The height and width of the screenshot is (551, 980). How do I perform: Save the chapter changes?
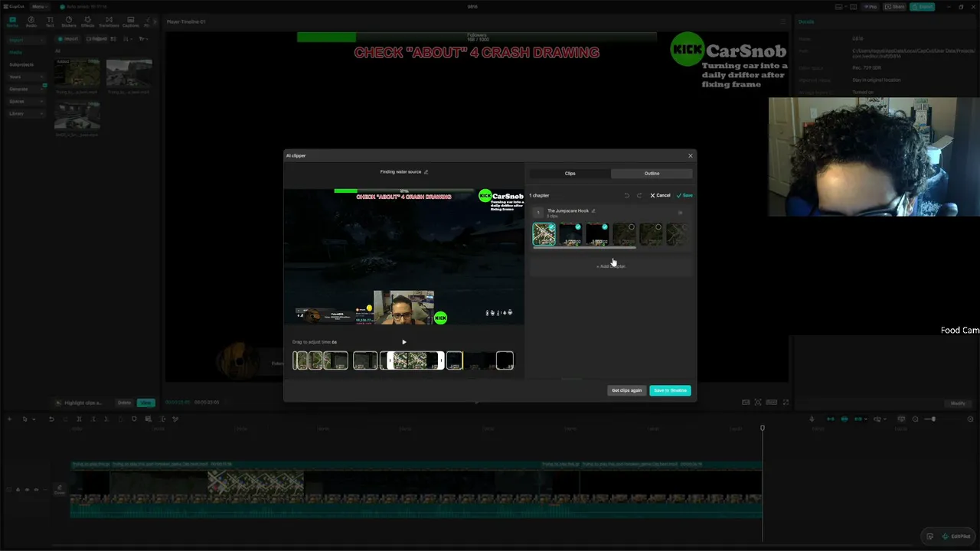[684, 195]
